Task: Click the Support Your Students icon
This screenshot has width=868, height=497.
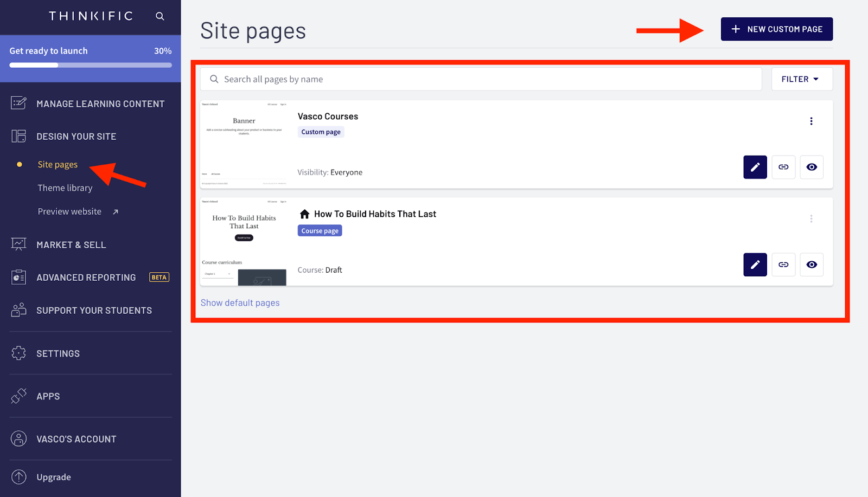Action: pos(18,310)
